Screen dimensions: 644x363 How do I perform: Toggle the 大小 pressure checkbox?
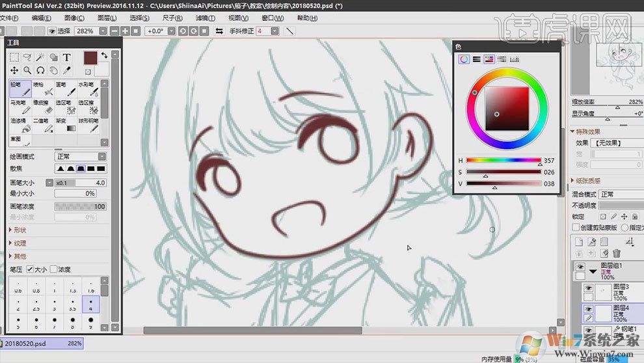pyautogui.click(x=31, y=269)
